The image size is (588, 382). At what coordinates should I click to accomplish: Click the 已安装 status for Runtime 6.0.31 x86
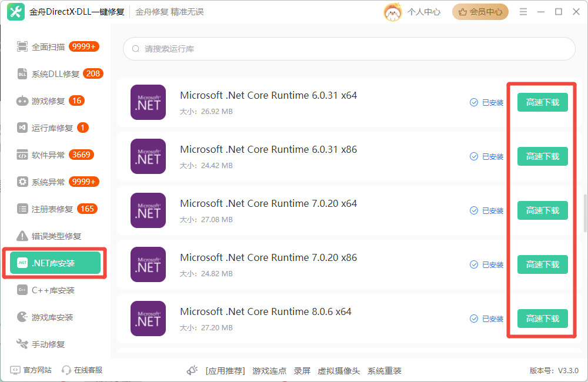493,157
